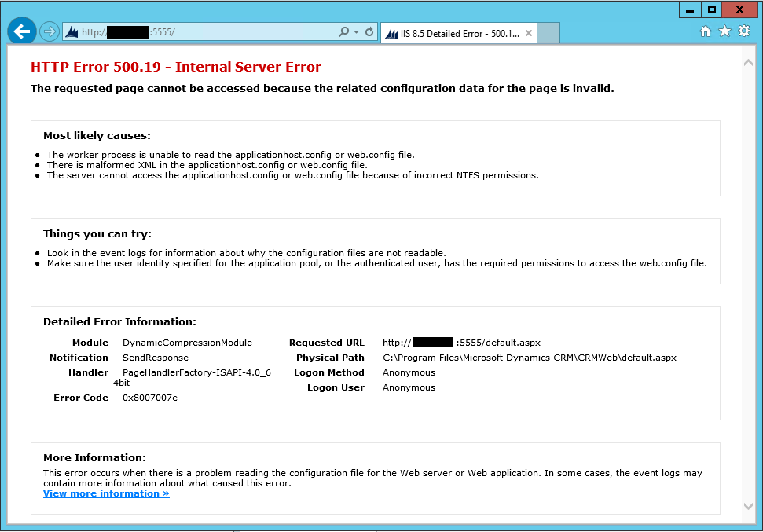Open the 'View more information »' link

pos(106,493)
